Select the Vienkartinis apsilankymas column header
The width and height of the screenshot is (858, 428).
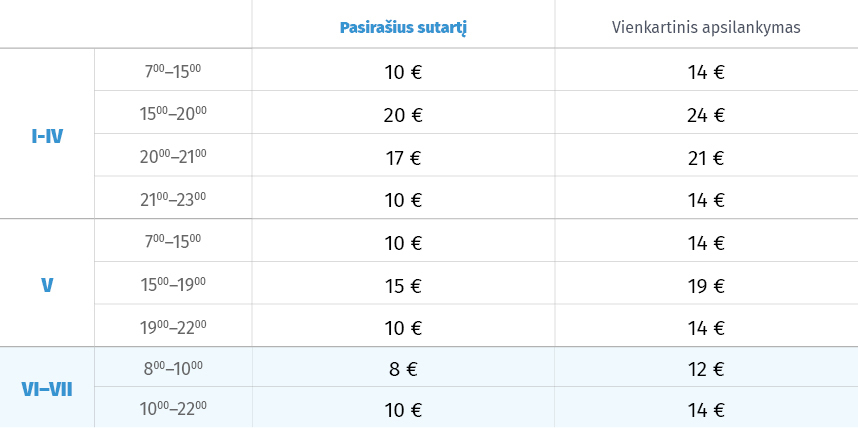pyautogui.click(x=706, y=28)
